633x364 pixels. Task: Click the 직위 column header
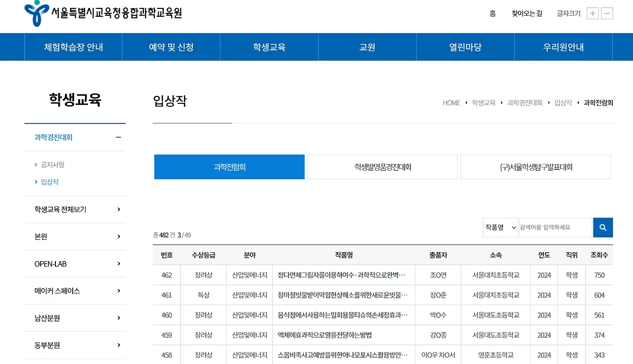pos(572,255)
